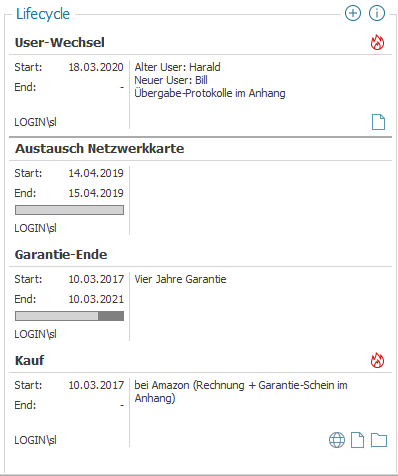
Task: Click the Lifecycle panel title
Action: coord(43,14)
